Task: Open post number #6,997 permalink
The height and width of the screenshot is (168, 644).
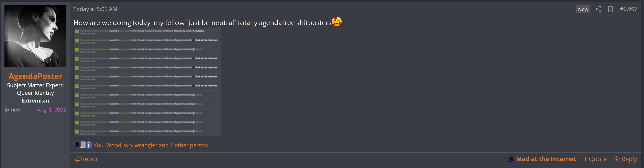Action: (x=629, y=9)
